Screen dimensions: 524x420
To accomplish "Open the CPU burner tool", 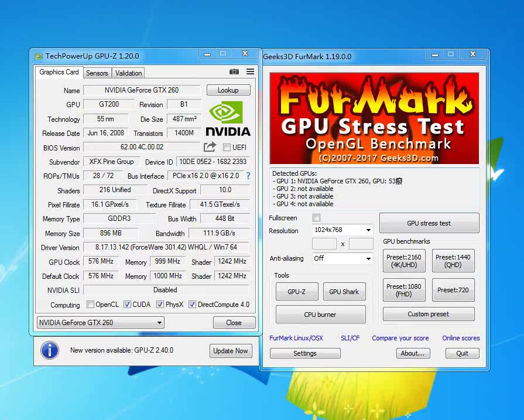I will pyautogui.click(x=320, y=315).
